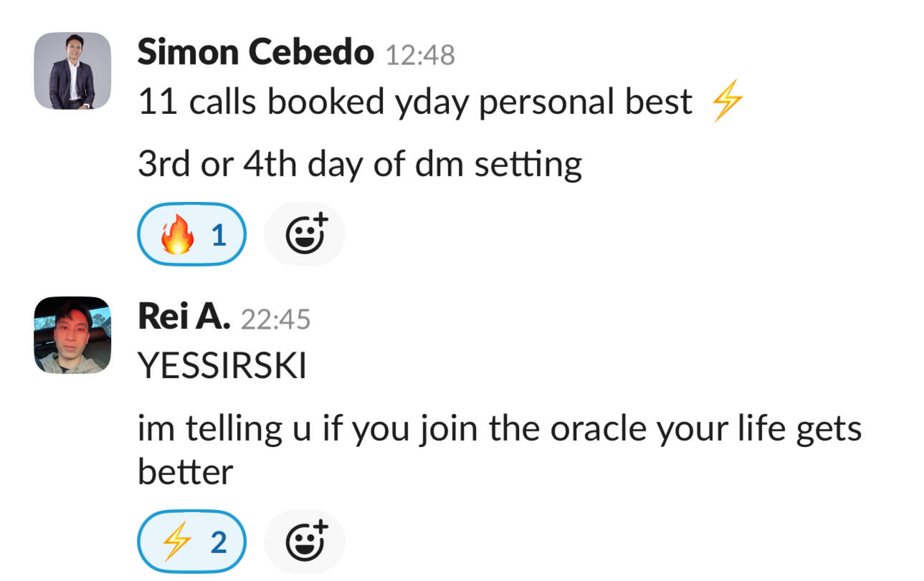Click the lightning emoji in Simon's message text
This screenshot has width=924, height=581.
coord(727,102)
